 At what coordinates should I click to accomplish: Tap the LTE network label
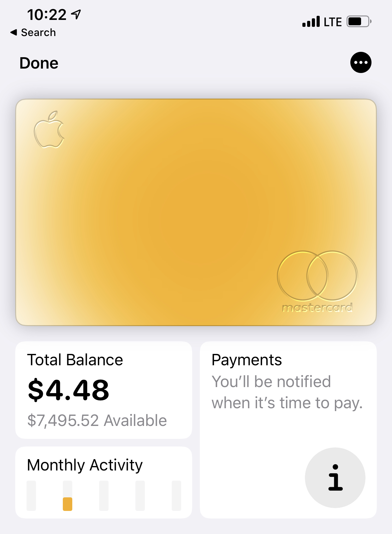point(333,22)
